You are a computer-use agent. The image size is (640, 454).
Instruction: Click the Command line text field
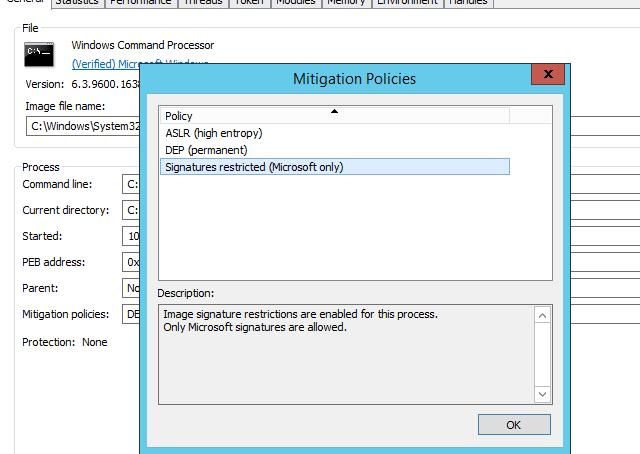[x=131, y=184]
